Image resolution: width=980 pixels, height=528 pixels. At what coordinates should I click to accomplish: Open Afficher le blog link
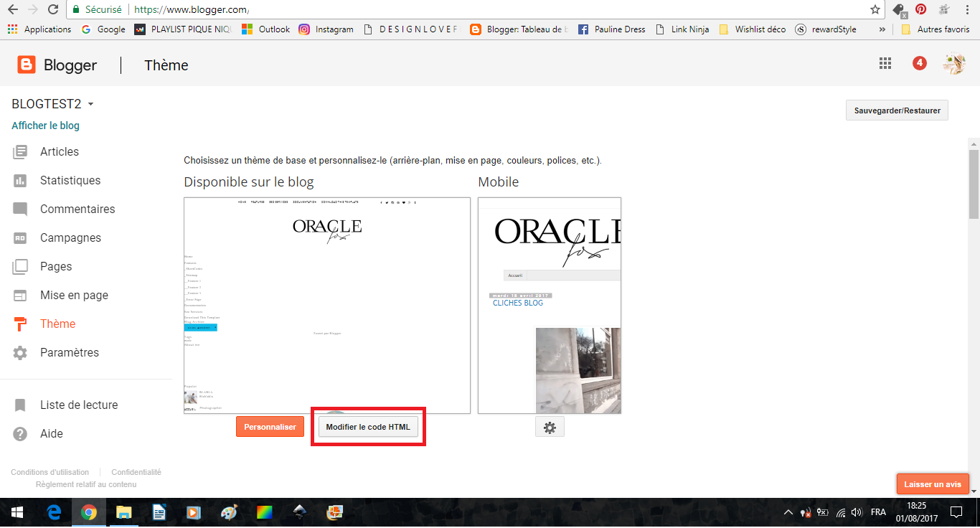(x=45, y=126)
